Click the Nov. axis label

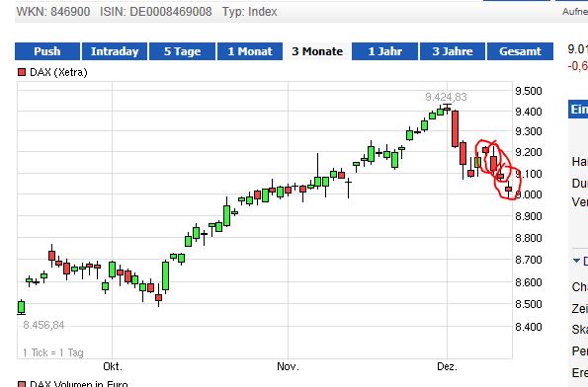[x=288, y=366]
